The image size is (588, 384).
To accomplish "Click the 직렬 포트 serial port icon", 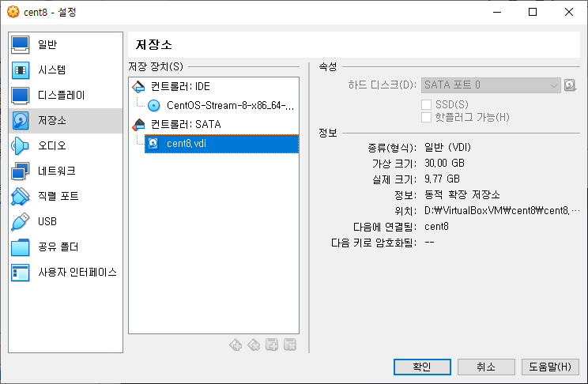I will coord(21,197).
